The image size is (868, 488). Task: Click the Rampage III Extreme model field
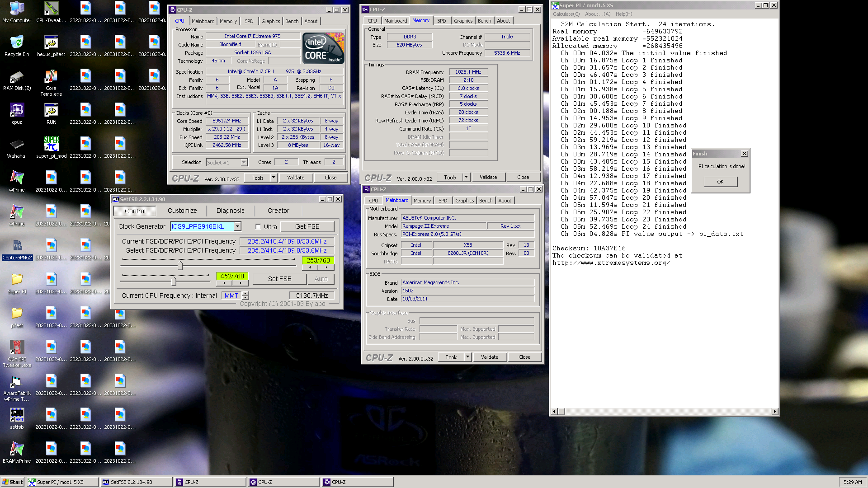(443, 226)
